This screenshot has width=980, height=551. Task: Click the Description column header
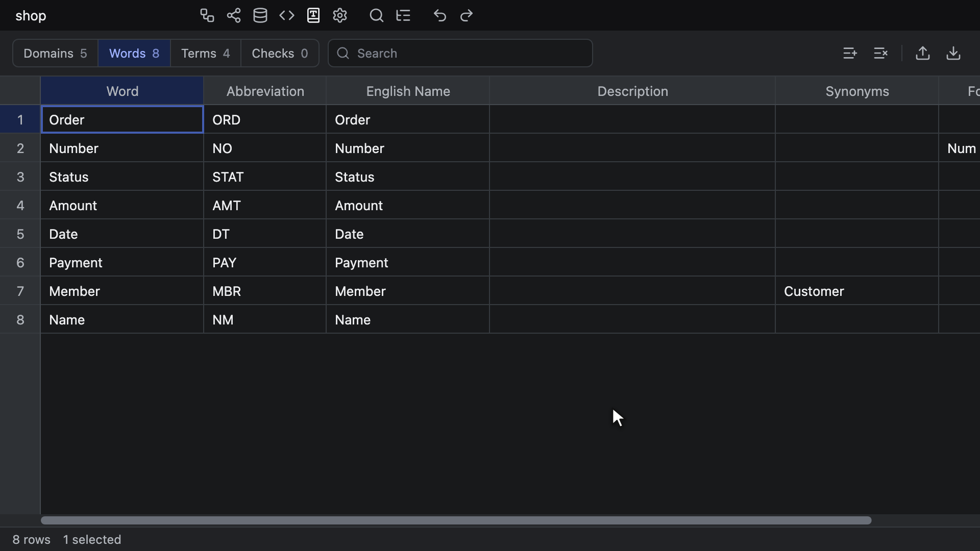pyautogui.click(x=632, y=91)
